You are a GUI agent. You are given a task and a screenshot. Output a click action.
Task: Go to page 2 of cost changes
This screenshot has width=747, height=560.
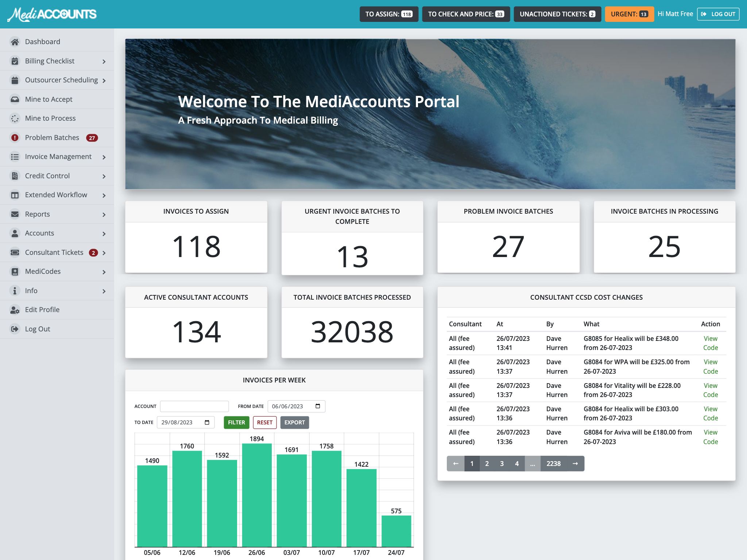[487, 463]
